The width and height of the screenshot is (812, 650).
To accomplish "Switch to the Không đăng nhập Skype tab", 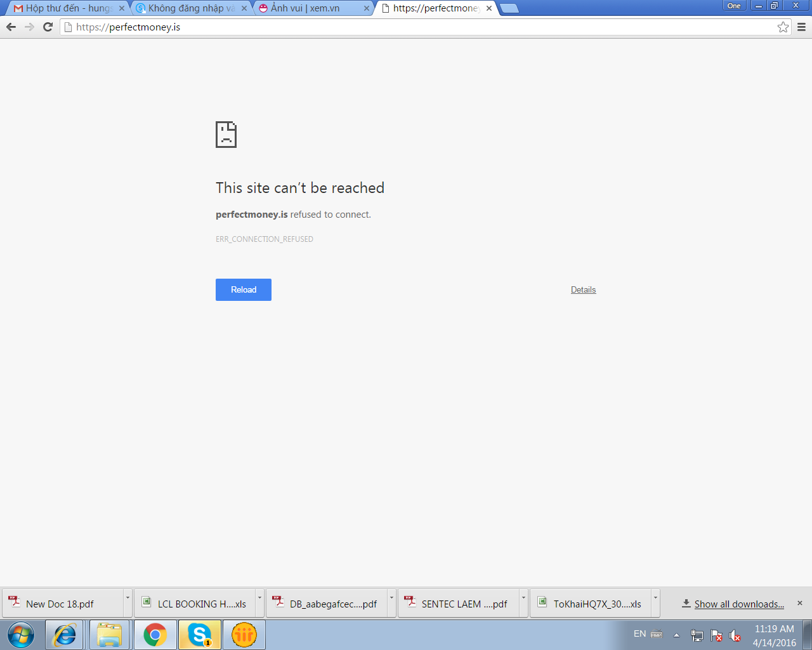I will click(x=191, y=8).
